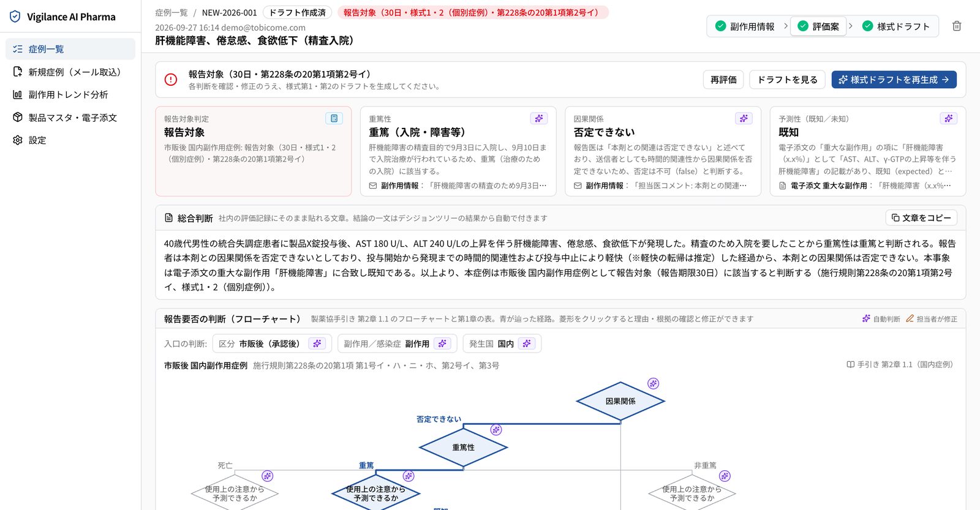Click sparkle badge on 非重篤 branch diamond

click(x=725, y=476)
